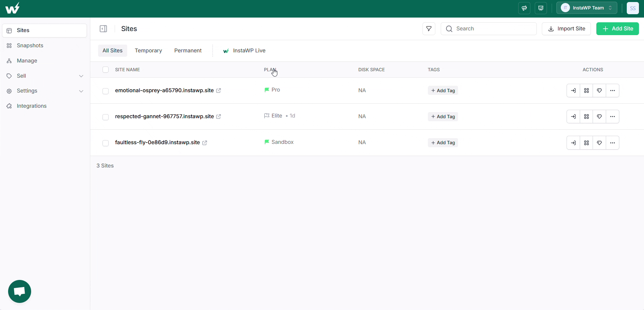Open snapshot grid icon for respected-gannet site
The image size is (644, 310).
[x=586, y=117]
